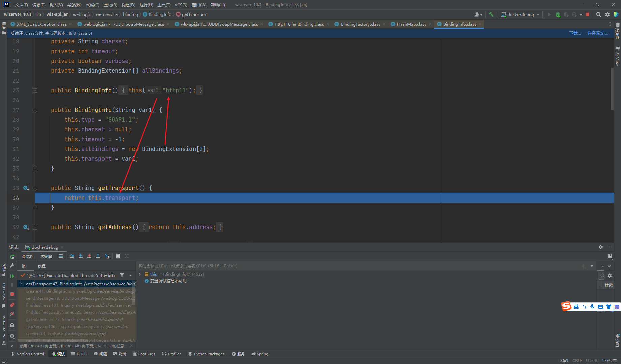621x364 pixels.
Task: Select the 线程 threads tab
Action: click(x=42, y=266)
